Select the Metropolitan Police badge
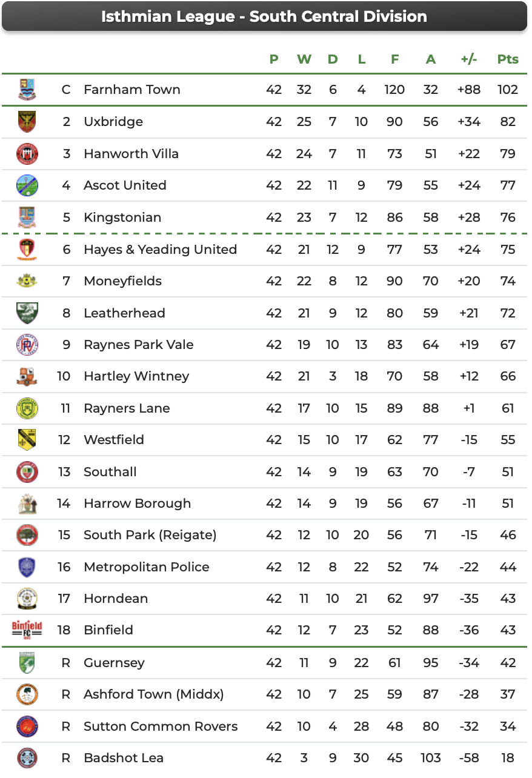Viewport: 532px width, 778px height. [x=27, y=567]
